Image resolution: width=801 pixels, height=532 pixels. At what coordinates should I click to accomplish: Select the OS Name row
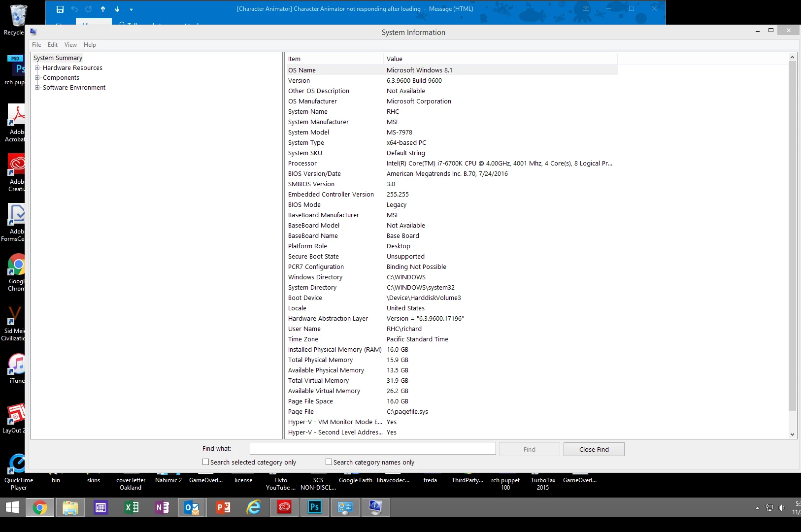click(452, 70)
